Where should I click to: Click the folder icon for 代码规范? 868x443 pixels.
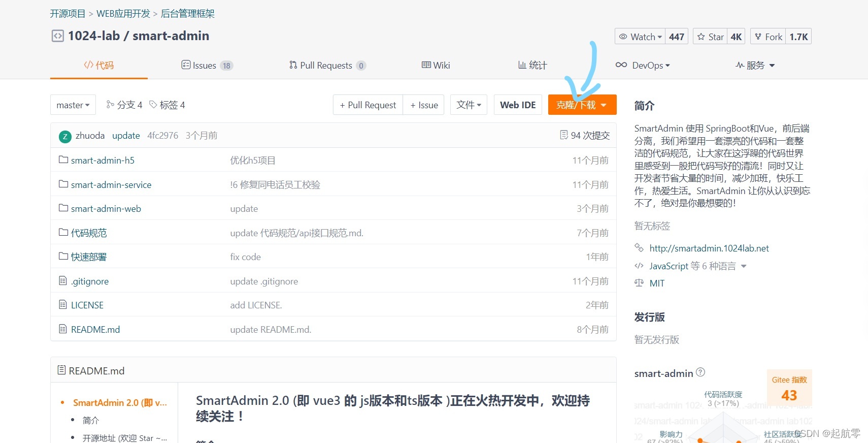point(63,232)
